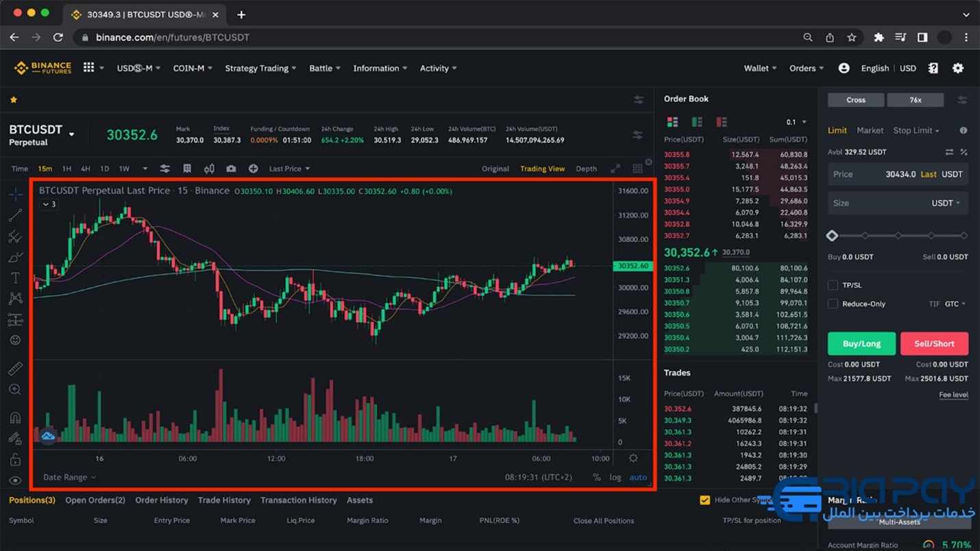This screenshot has height=551, width=980.
Task: Select the ruler measure tool
Action: (x=15, y=369)
